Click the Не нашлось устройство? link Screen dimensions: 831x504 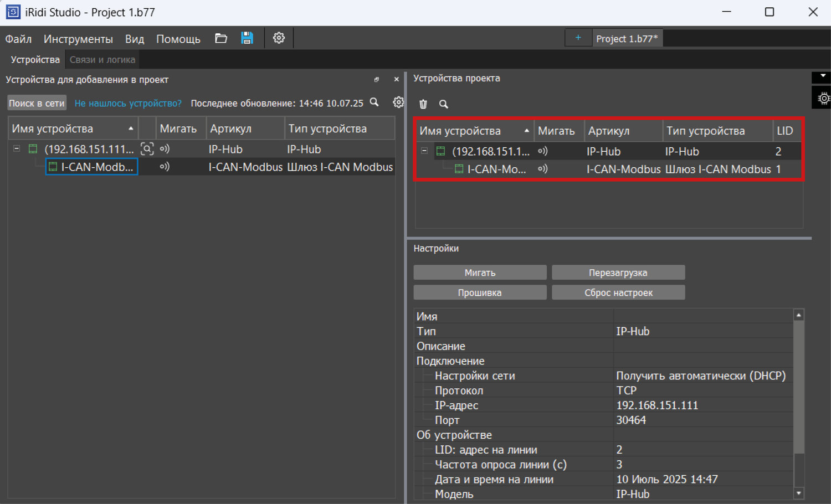pos(128,104)
